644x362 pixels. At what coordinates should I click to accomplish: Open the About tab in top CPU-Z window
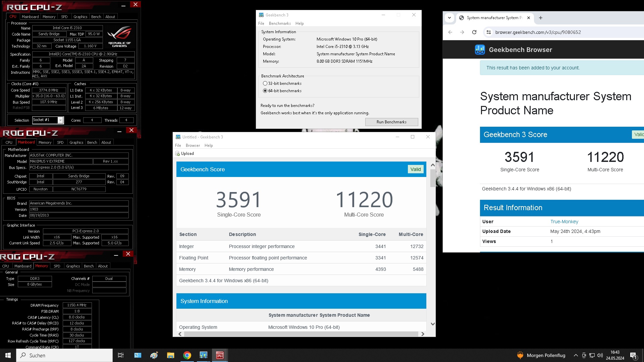110,17
